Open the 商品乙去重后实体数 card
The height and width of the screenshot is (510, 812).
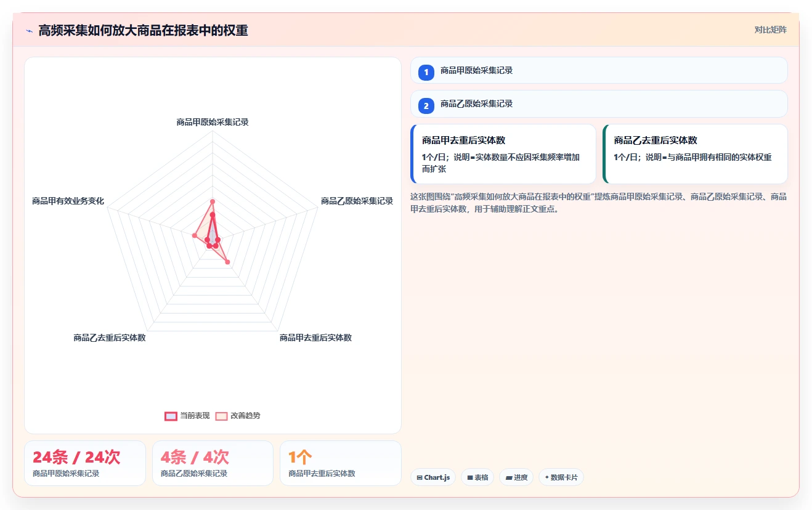tap(695, 154)
